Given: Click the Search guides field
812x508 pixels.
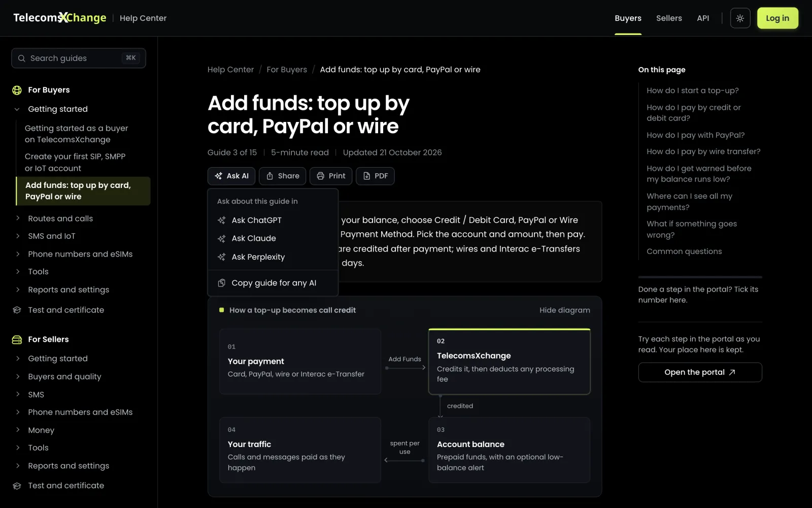Looking at the screenshot, I should tap(79, 58).
